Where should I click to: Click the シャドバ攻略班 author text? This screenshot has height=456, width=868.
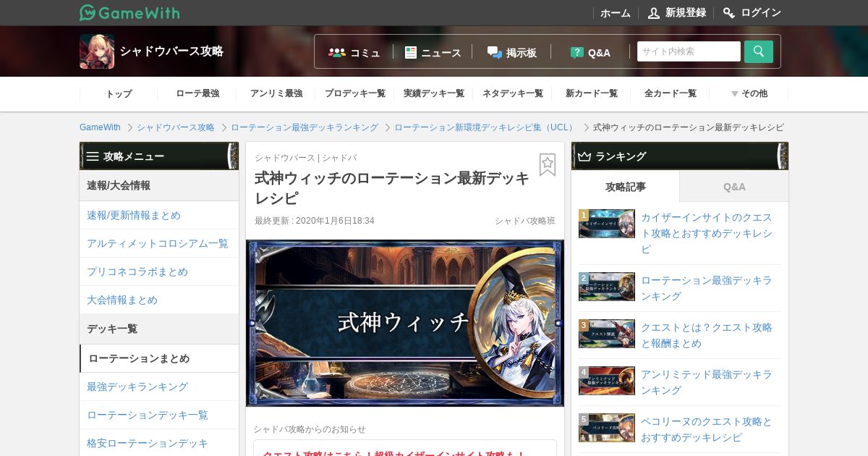pos(525,221)
